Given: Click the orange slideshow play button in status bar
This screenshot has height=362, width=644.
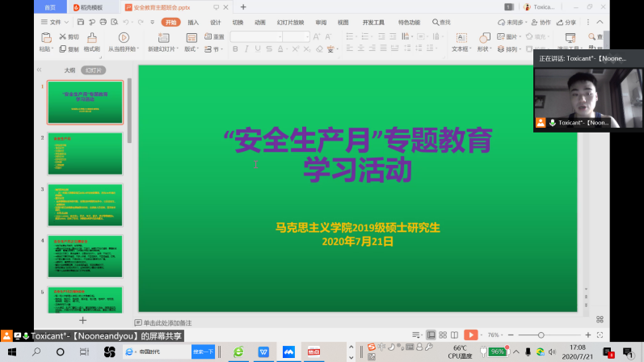Looking at the screenshot, I should pyautogui.click(x=471, y=335).
